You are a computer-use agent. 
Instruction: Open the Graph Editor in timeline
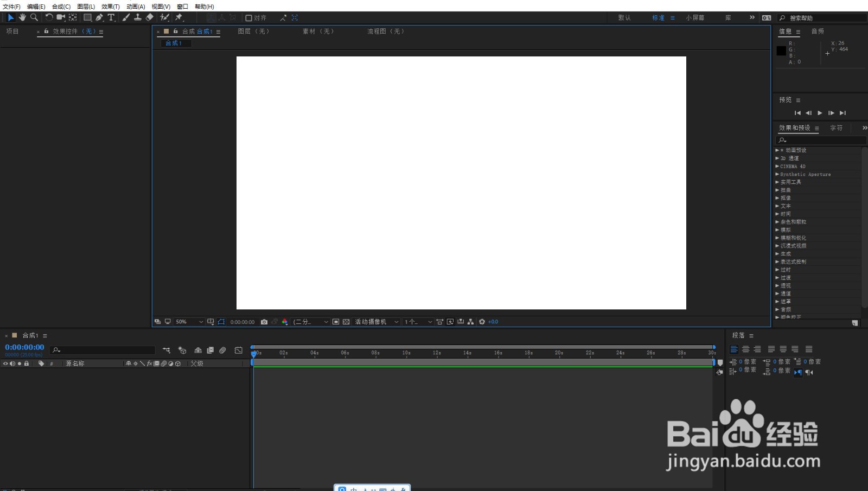(x=239, y=350)
